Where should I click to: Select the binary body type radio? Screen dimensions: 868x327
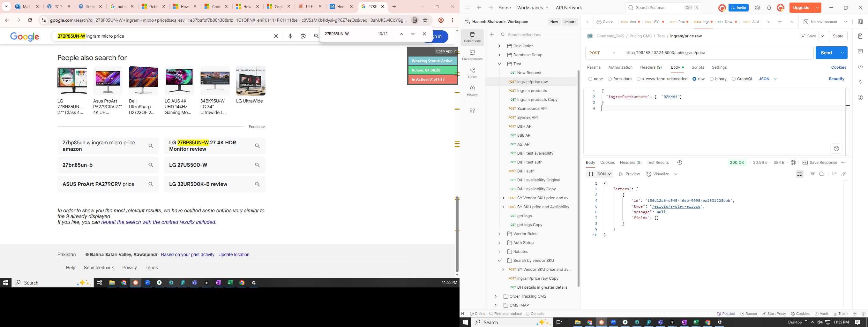coord(711,79)
